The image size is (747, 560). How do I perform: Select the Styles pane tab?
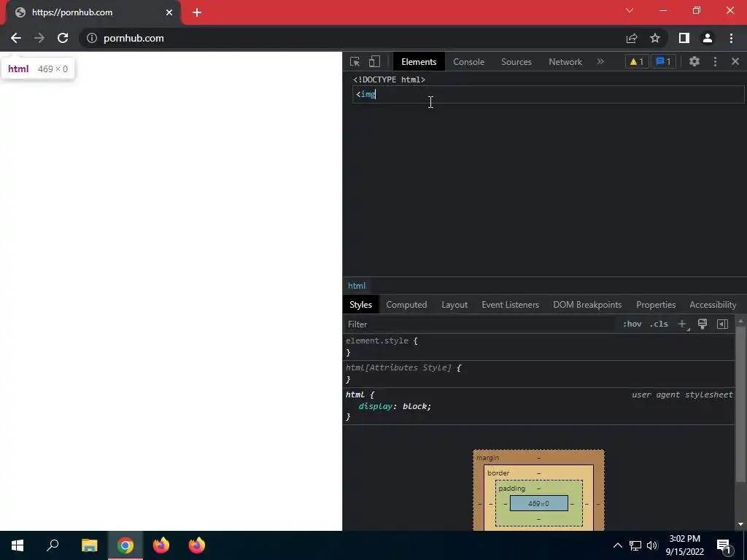click(x=360, y=305)
